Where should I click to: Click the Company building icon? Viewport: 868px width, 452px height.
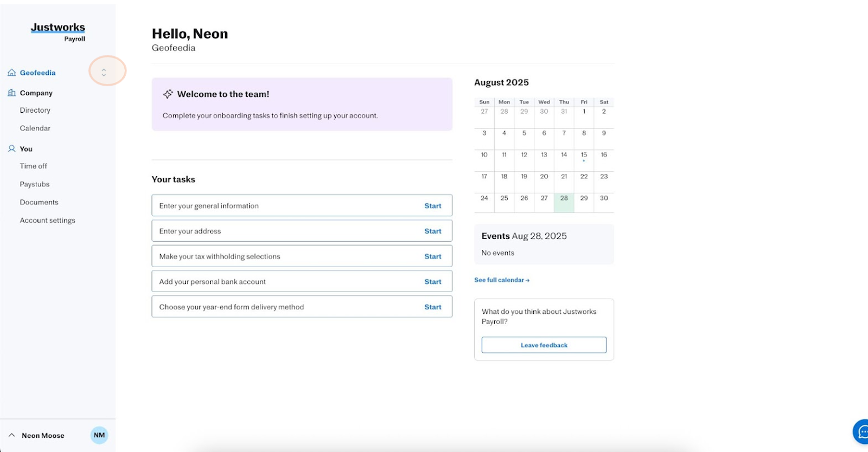click(11, 93)
